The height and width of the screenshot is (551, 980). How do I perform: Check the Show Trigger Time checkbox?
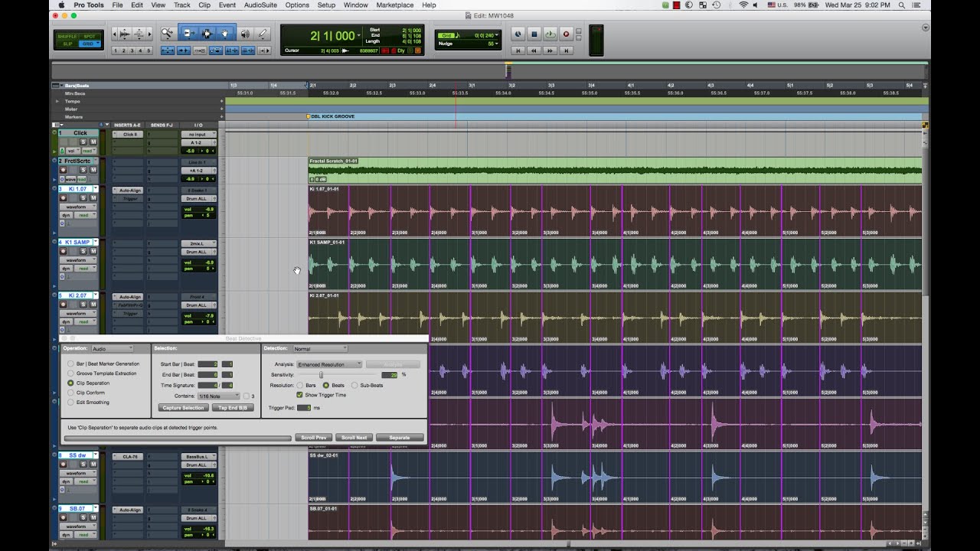click(299, 395)
